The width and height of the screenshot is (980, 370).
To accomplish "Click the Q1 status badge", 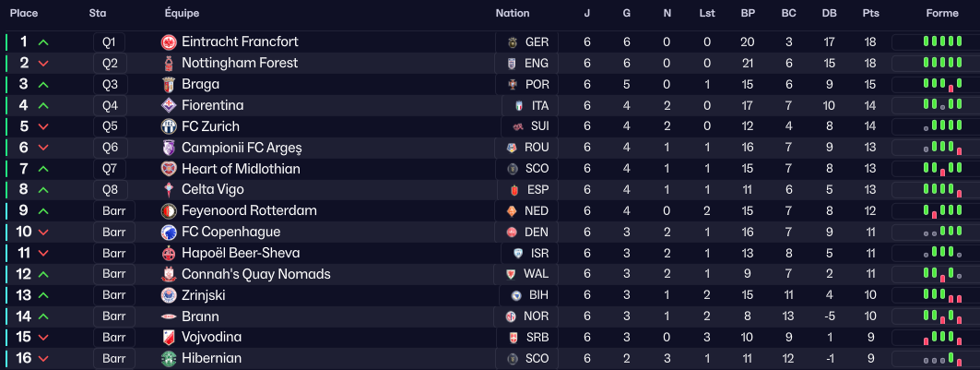I will point(109,42).
